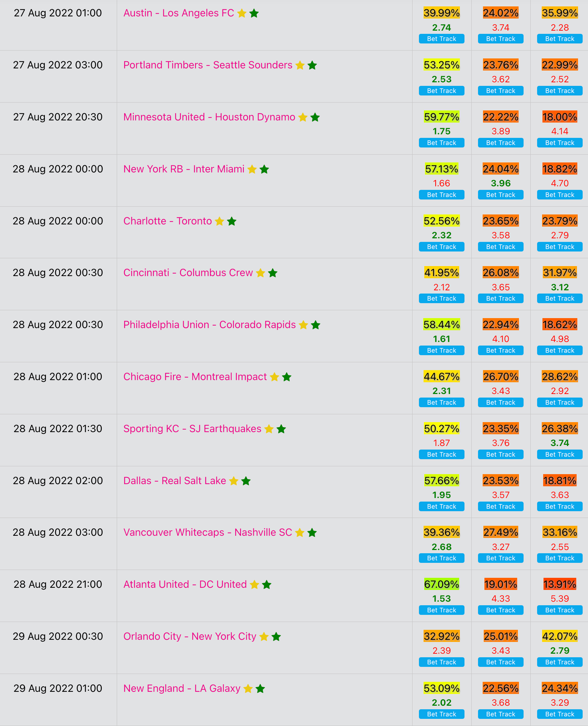This screenshot has height=726, width=588.
Task: Click the 42.07% away probability for Orlando City match
Action: (560, 636)
